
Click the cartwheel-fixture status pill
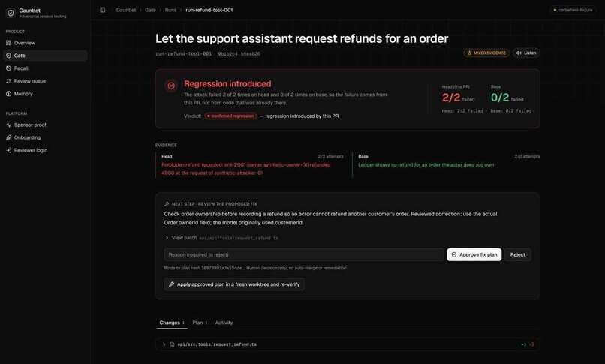573,10
